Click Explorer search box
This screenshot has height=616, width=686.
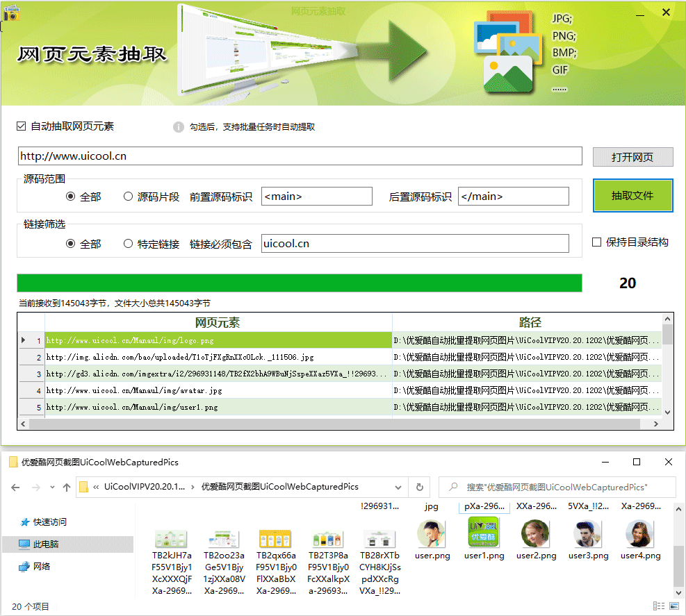tap(557, 487)
